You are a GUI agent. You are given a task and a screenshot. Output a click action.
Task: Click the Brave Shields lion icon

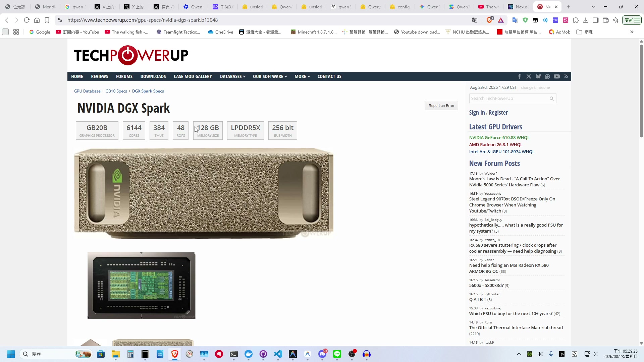click(x=490, y=20)
